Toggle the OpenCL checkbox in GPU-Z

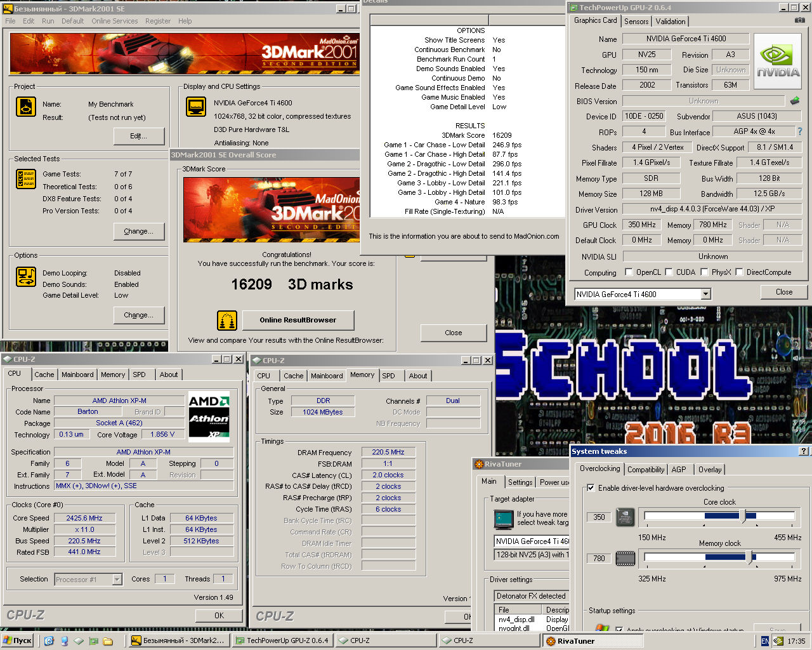pos(629,272)
